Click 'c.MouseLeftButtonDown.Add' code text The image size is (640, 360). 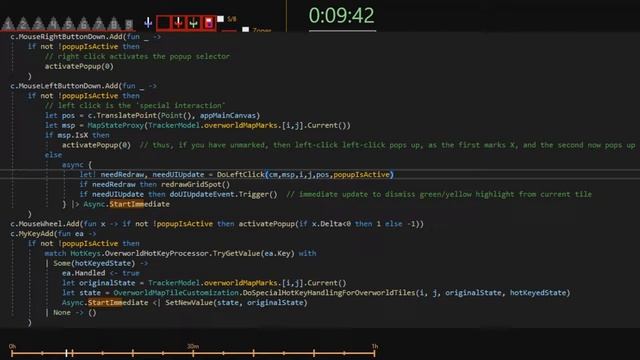[x=64, y=86]
